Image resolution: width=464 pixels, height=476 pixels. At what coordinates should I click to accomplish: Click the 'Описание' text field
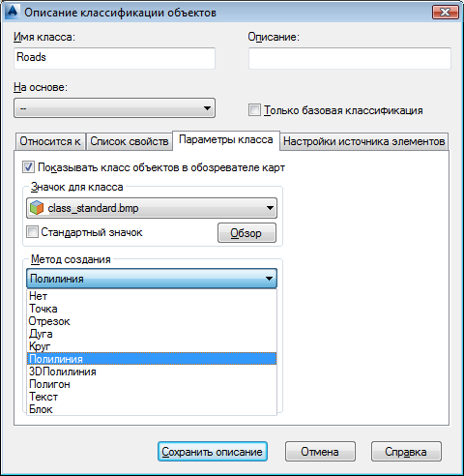(x=350, y=58)
